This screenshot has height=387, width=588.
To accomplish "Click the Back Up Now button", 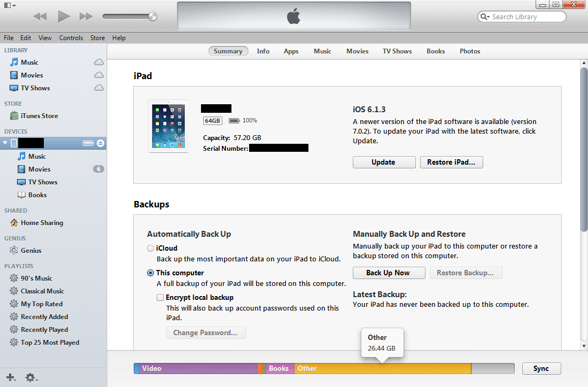I will 389,273.
